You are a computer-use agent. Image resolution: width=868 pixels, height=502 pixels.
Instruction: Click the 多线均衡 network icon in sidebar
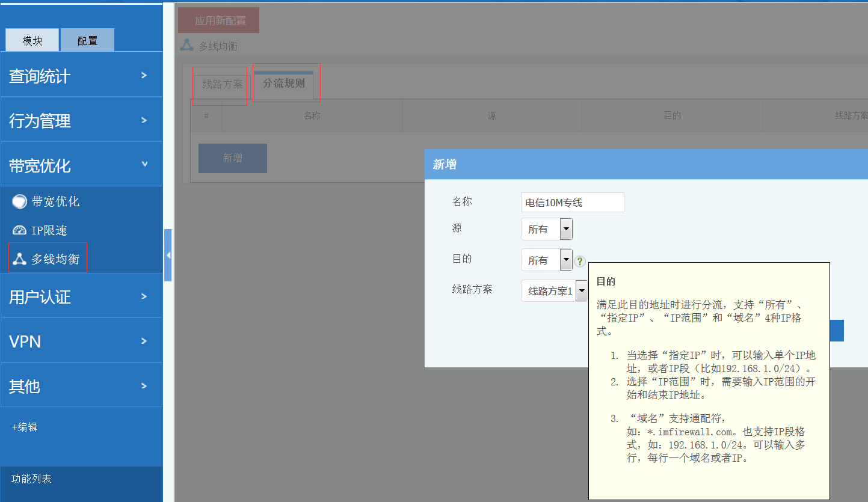[x=20, y=259]
